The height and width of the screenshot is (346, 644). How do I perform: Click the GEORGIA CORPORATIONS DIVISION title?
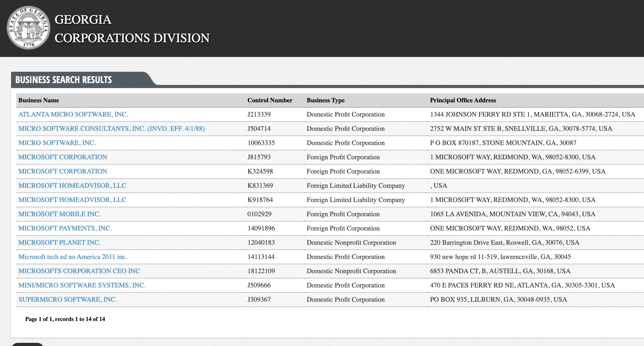pyautogui.click(x=132, y=29)
